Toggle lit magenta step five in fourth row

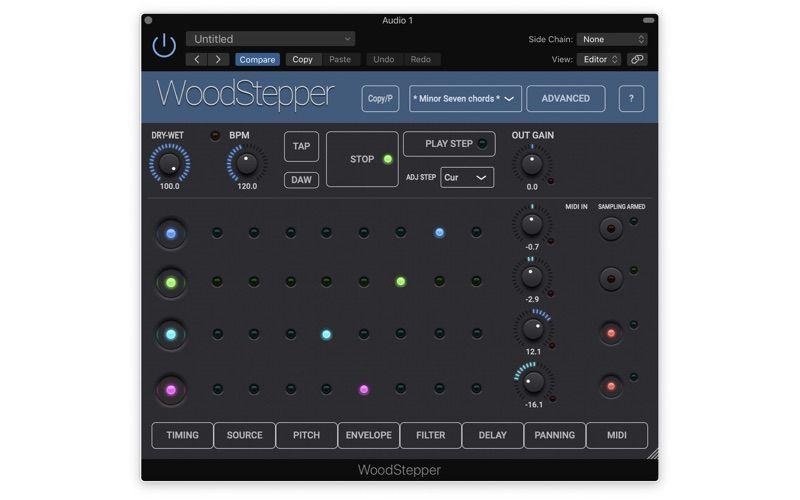pos(364,389)
